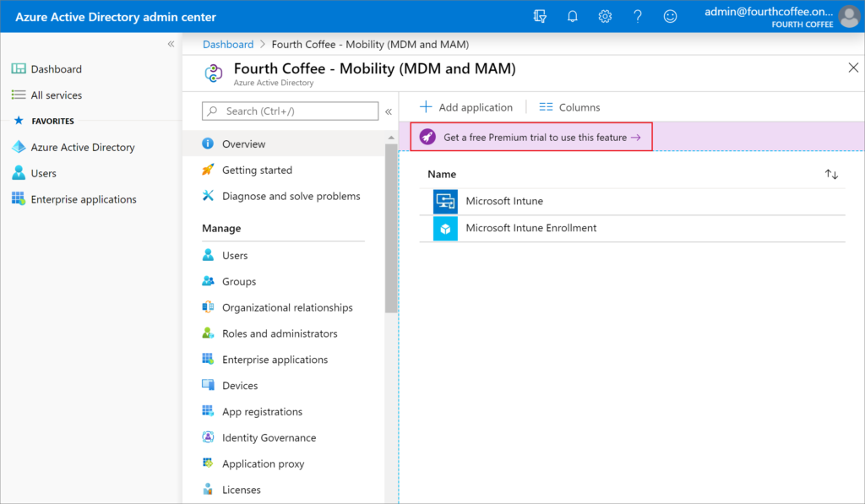
Task: Go to Dashboard breadcrumb link
Action: [x=228, y=44]
